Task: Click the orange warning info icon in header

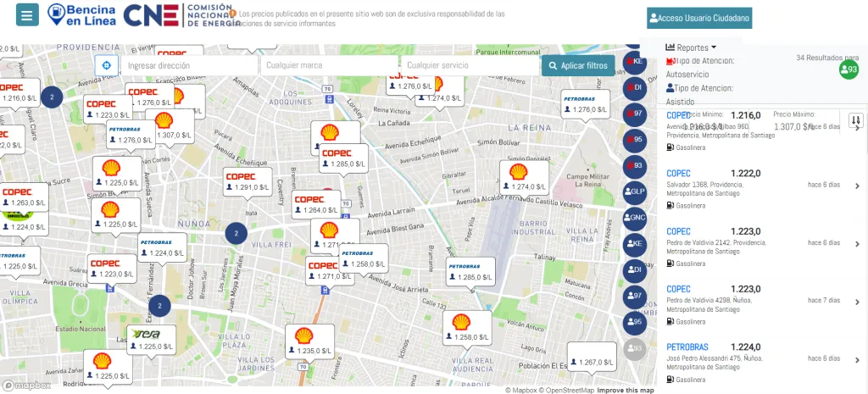Action: click(x=232, y=13)
